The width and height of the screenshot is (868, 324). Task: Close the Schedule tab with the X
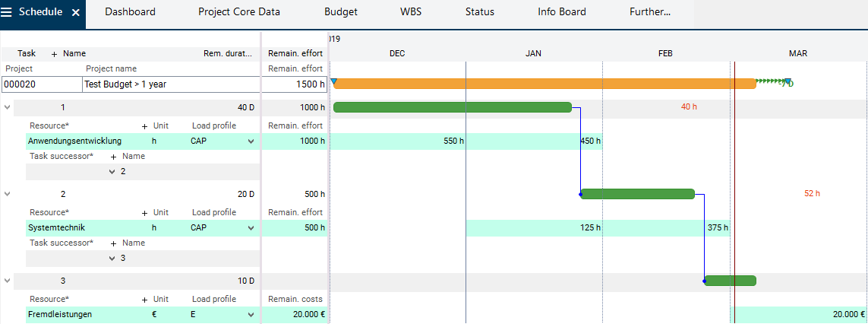tap(75, 13)
